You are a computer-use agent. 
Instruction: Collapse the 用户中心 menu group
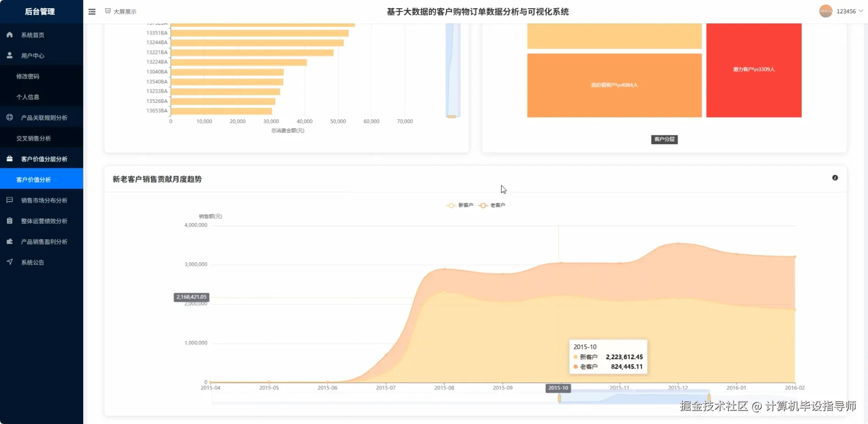tap(42, 55)
